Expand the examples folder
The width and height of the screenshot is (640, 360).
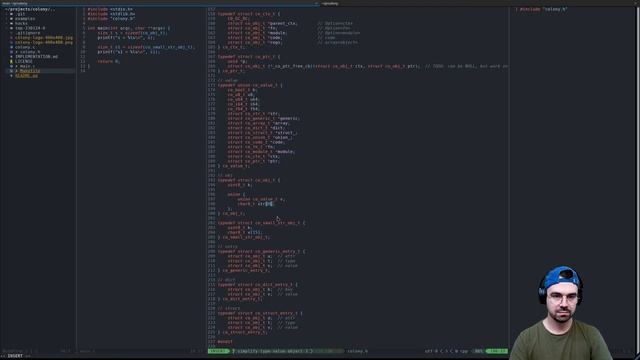(x=24, y=19)
